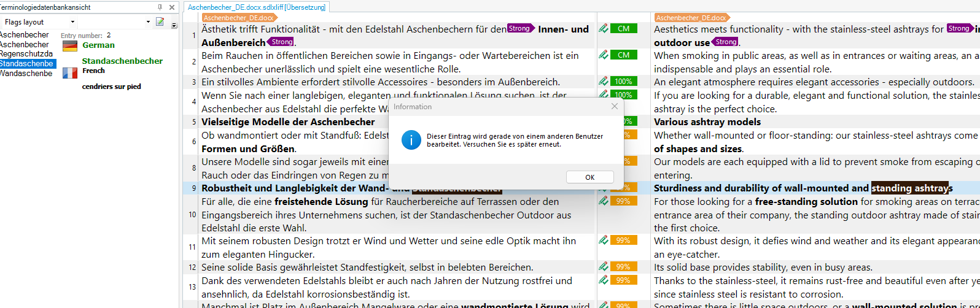
Task: Click the status pencil icon of segment 12
Action: click(604, 266)
